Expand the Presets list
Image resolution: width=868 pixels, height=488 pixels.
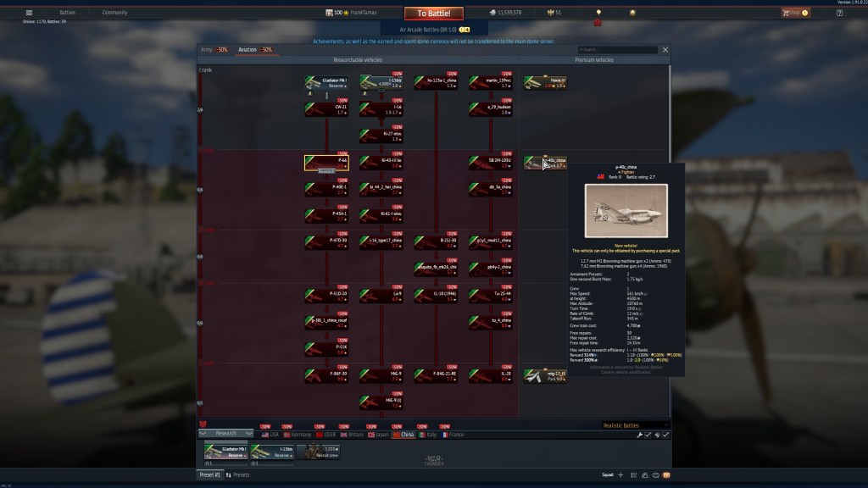(238, 475)
